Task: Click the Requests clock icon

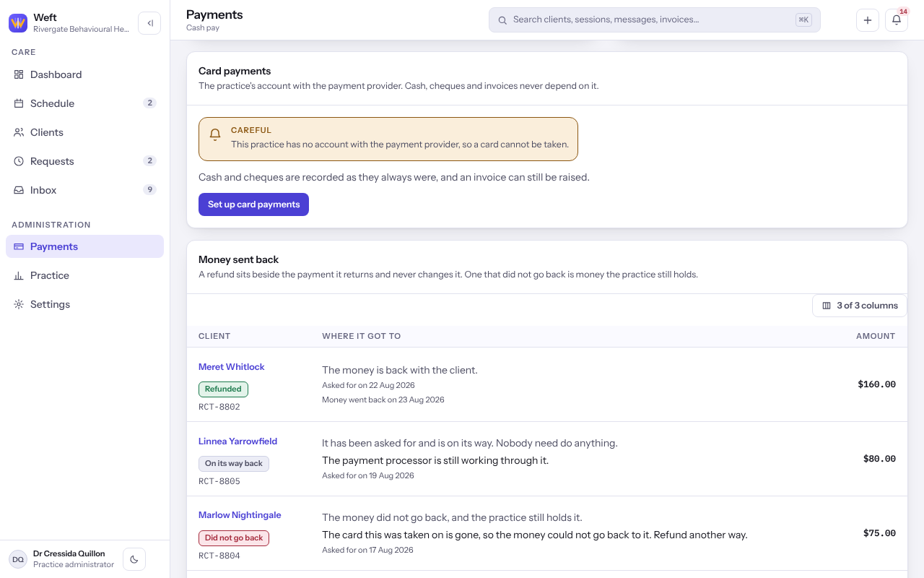Action: tap(19, 161)
